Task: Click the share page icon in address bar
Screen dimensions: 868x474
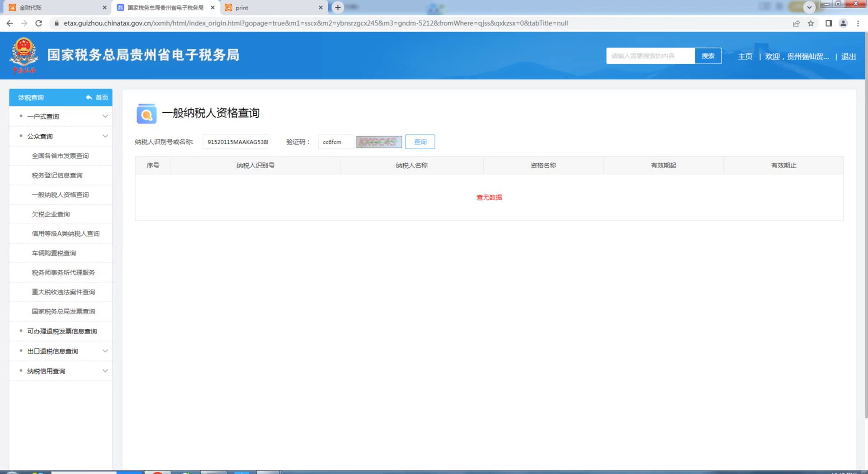Action: pyautogui.click(x=796, y=23)
